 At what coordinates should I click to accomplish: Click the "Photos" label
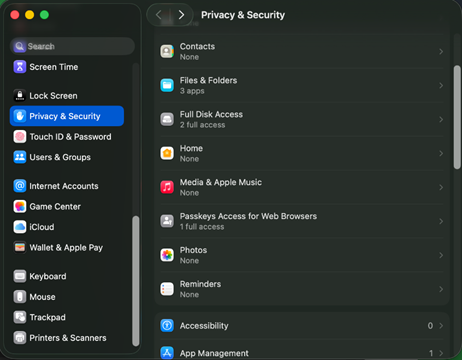(193, 250)
